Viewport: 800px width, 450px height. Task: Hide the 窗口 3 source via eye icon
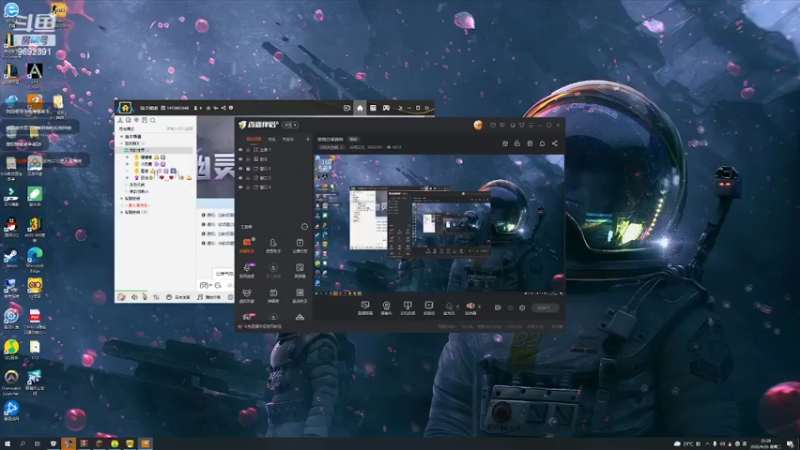point(240,187)
